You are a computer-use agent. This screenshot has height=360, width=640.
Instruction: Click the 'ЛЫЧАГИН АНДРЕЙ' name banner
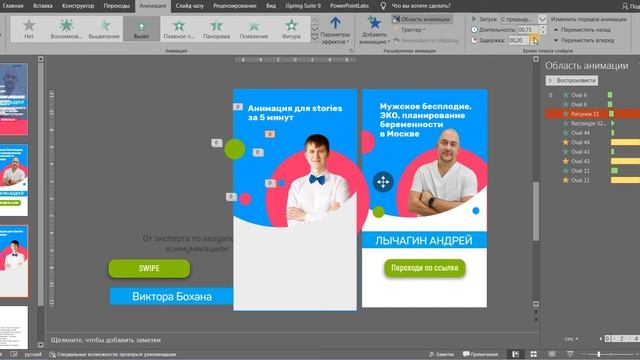[424, 240]
